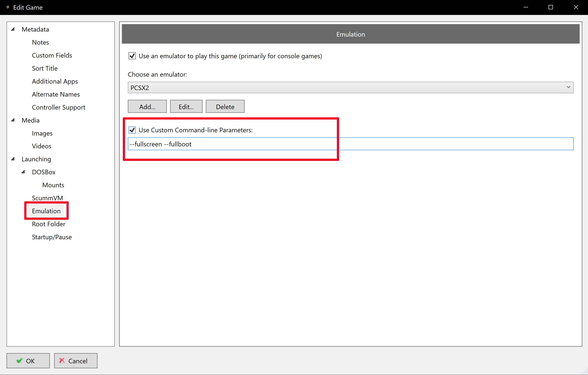Screen dimensions: 588x375
Task: Minimize the Edit Game window
Action: pos(526,7)
